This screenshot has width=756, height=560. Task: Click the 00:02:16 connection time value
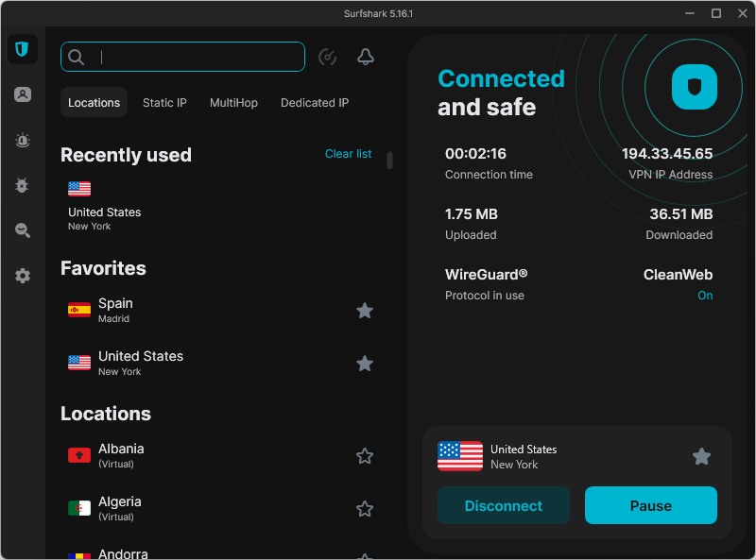pos(475,154)
